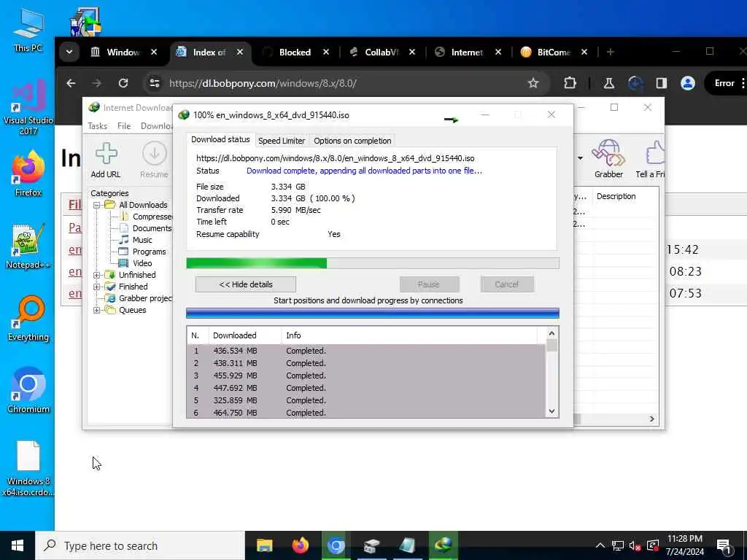The height and width of the screenshot is (560, 747).
Task: Expand the Finished category node
Action: [x=97, y=287]
